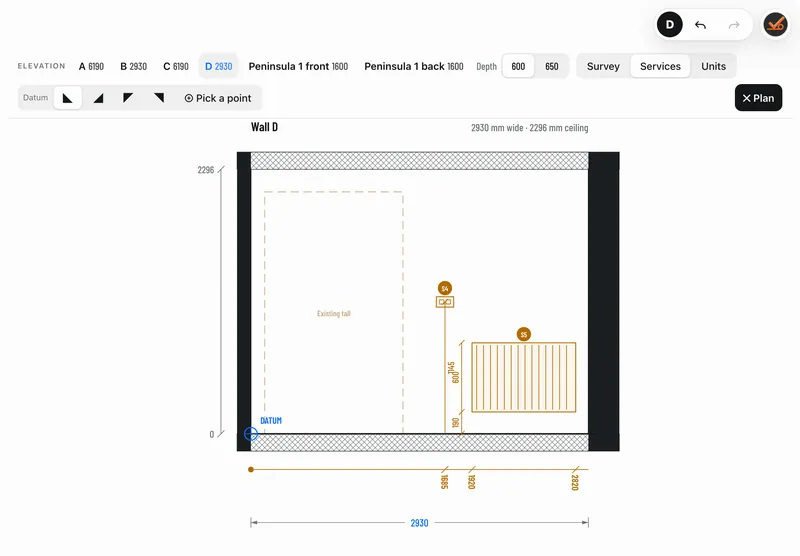Image resolution: width=800 pixels, height=556 pixels.
Task: Click the 1685 horizontal dimension label
Action: (444, 482)
